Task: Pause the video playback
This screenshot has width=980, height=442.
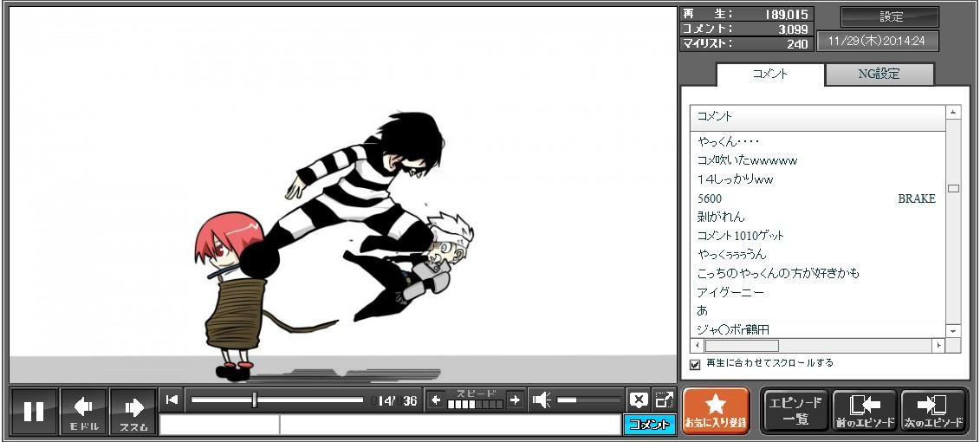Action: (34, 411)
